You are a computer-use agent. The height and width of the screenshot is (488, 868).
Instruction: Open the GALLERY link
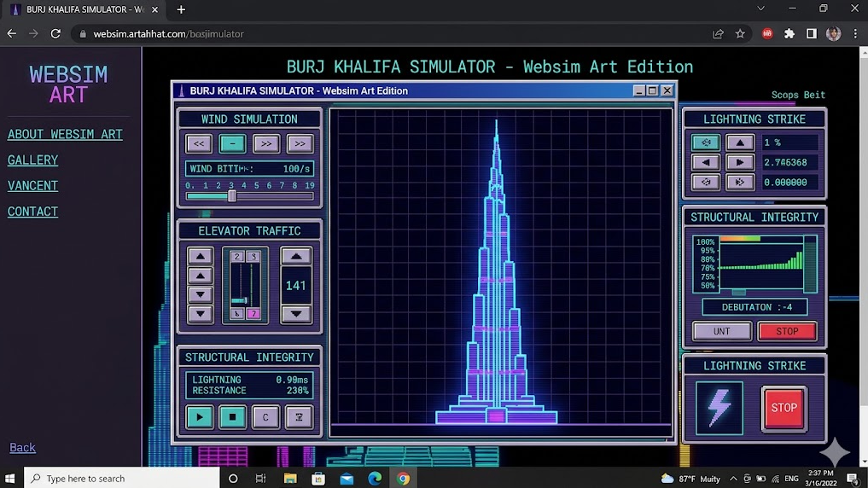[32, 160]
